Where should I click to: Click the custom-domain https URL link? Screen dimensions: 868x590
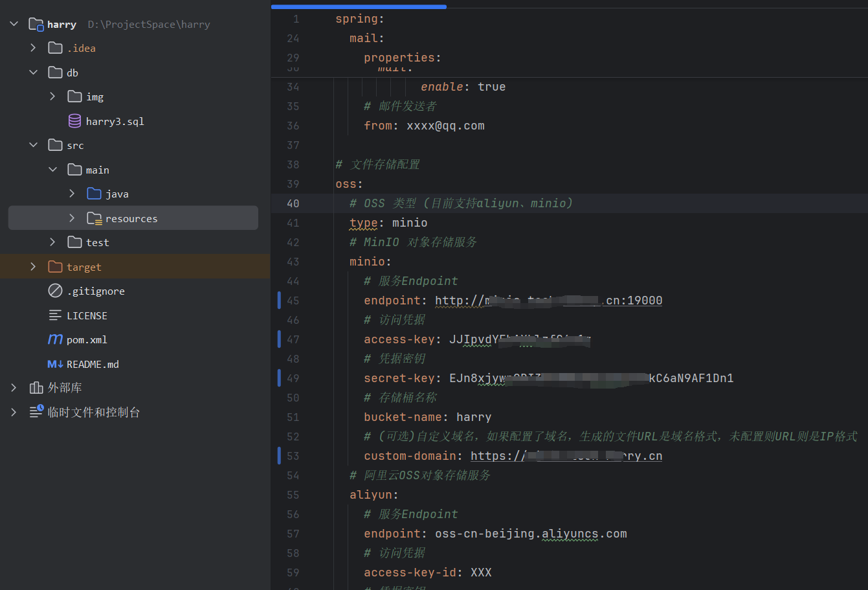pyautogui.click(x=566, y=456)
